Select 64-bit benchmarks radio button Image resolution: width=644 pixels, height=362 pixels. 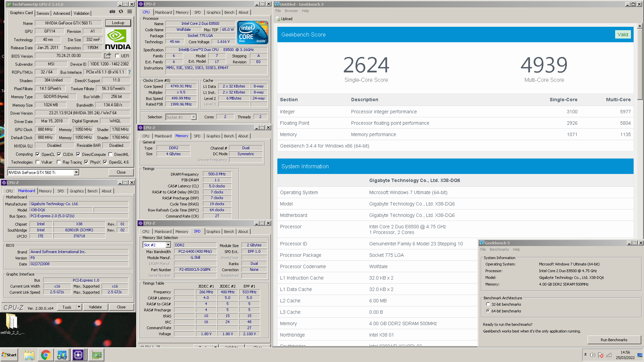[488, 311]
